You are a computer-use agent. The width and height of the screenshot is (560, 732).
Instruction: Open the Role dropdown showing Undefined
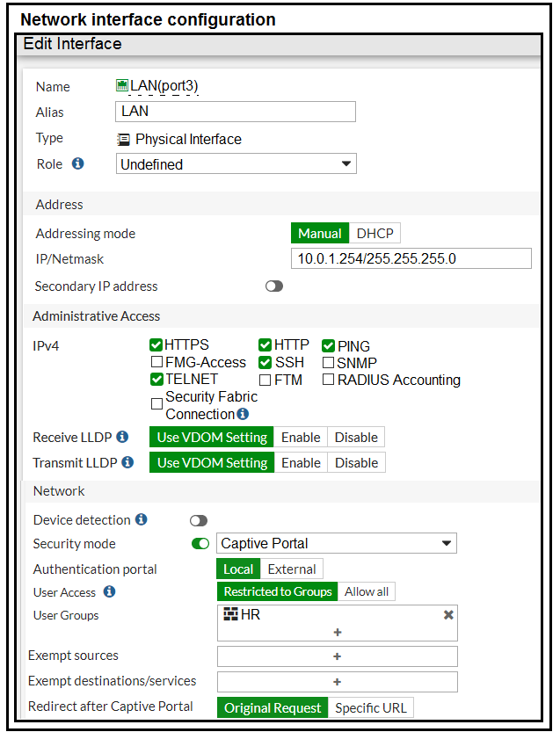[x=236, y=164]
